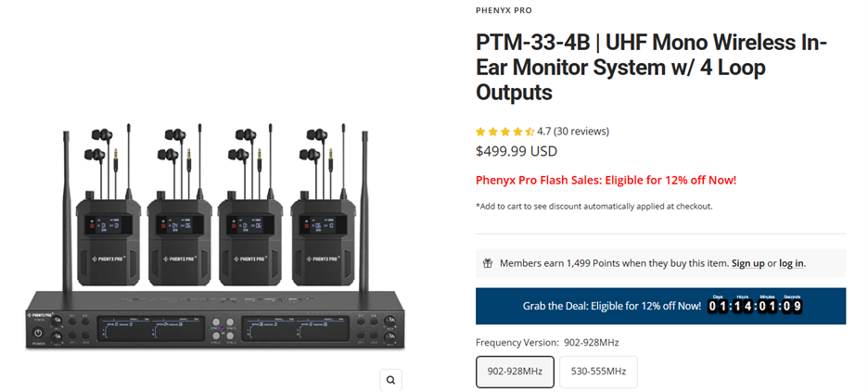
Task: Click the left antenna on the transmitter
Action: 66,213
